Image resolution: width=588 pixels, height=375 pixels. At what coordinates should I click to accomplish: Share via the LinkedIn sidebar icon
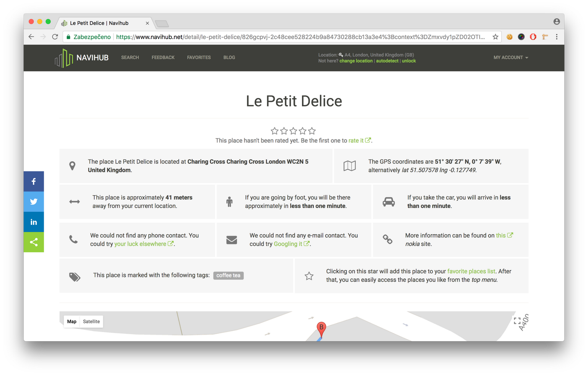(x=34, y=222)
